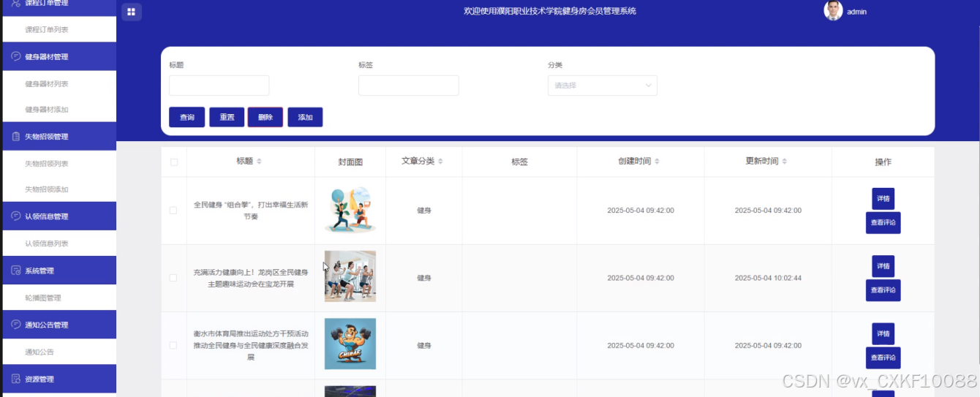Focus the 标签 search input field

tap(408, 86)
